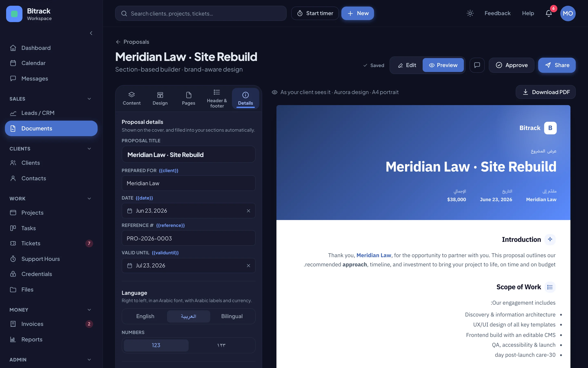Select Bilingual language option
Image resolution: width=588 pixels, height=368 pixels.
pyautogui.click(x=232, y=316)
